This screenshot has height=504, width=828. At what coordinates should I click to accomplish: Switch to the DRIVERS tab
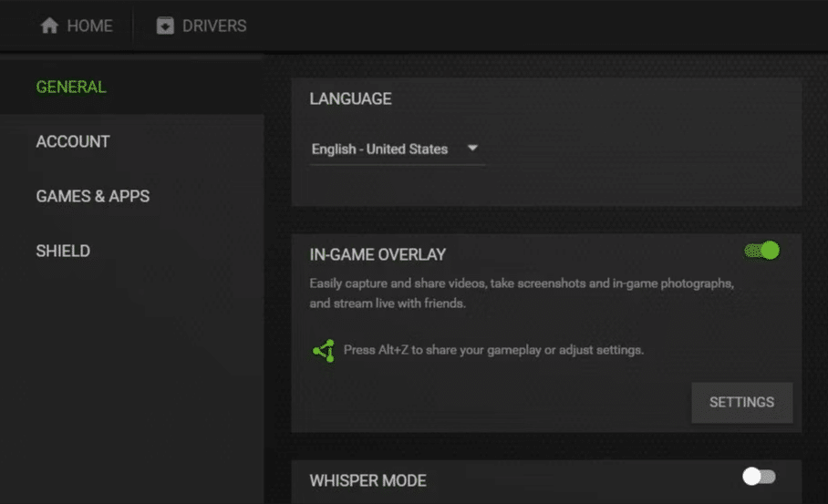pos(202,26)
